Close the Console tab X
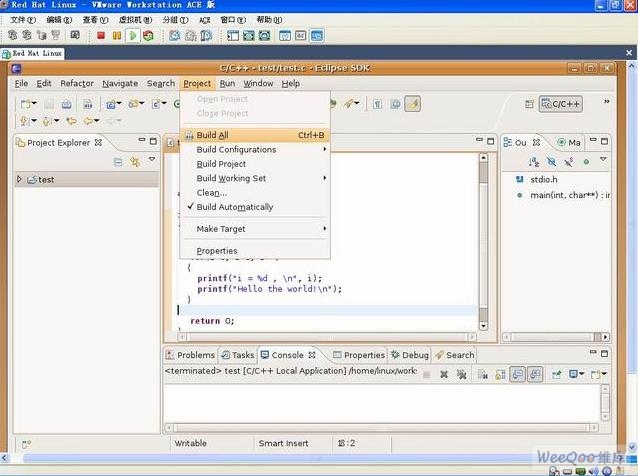 312,355
